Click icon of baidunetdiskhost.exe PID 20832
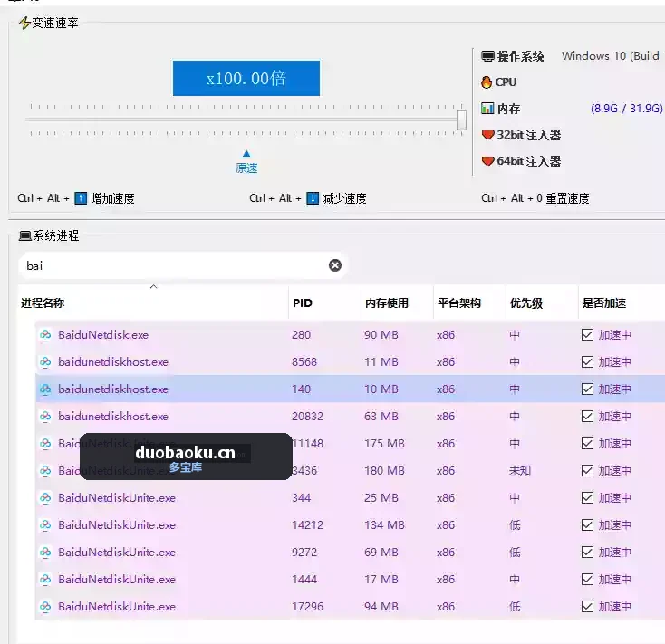 click(45, 417)
